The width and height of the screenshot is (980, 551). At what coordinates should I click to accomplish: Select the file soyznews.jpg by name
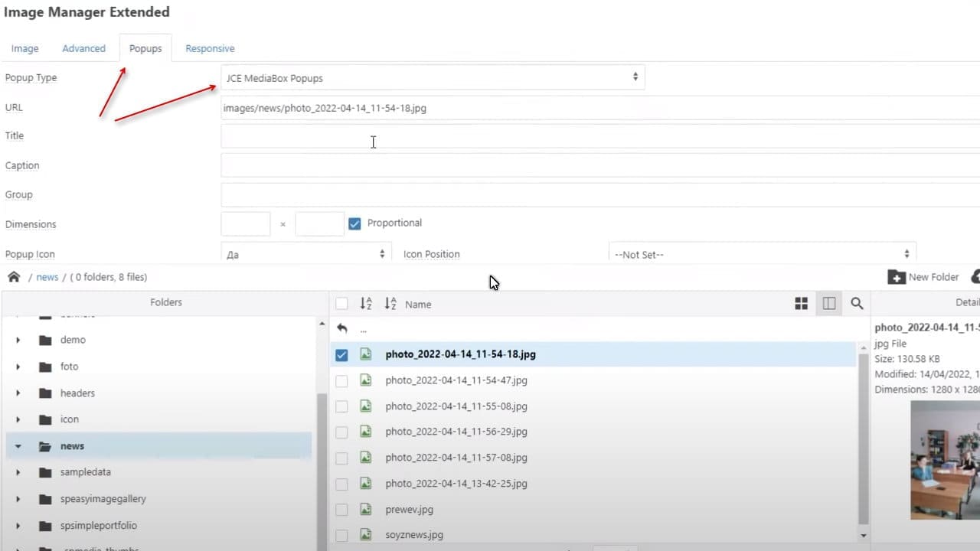coord(414,535)
